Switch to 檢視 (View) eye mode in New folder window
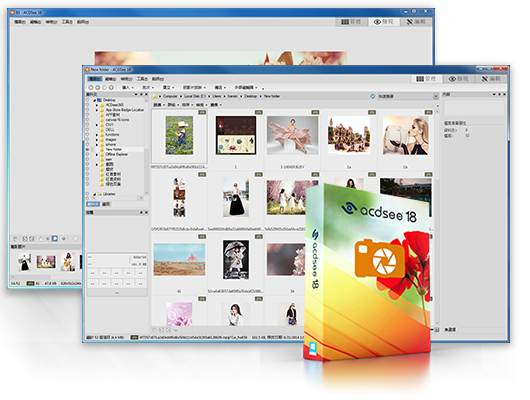The width and height of the screenshot is (530, 400). (x=458, y=79)
